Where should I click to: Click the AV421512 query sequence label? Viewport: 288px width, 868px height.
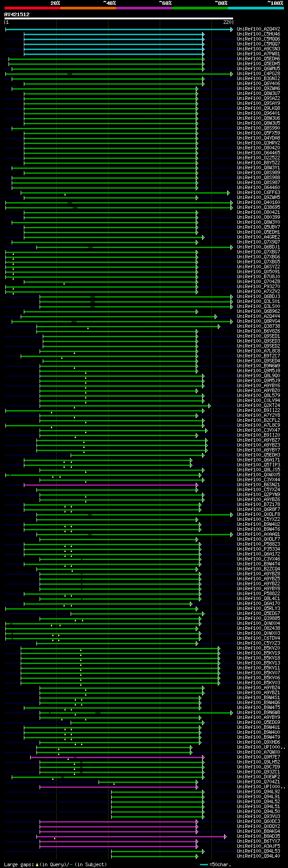pos(17,14)
